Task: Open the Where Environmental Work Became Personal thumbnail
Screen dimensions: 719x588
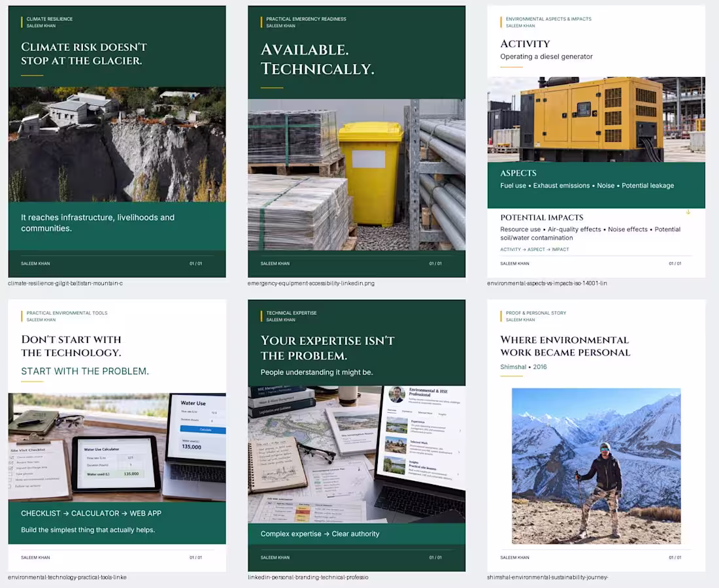Action: point(596,435)
